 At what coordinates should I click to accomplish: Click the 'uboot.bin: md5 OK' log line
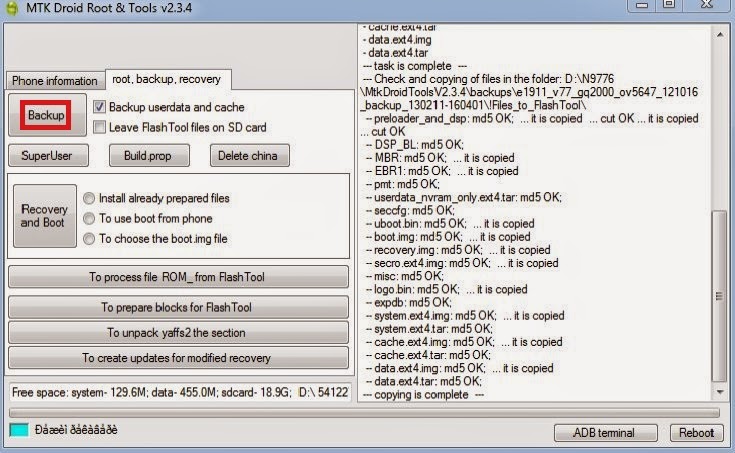450,224
